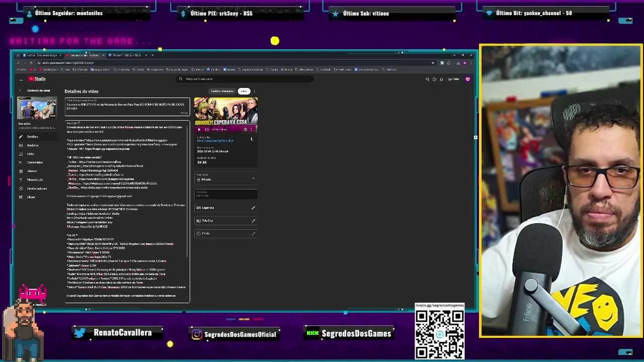Click Desfazer alterações button
The height and width of the screenshot is (362, 644).
[x=222, y=92]
